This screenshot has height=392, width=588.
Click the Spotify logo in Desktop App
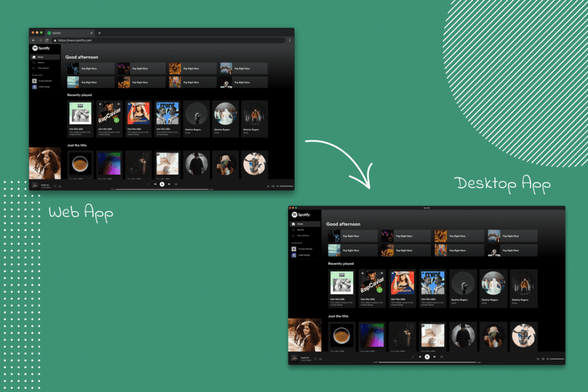click(301, 215)
